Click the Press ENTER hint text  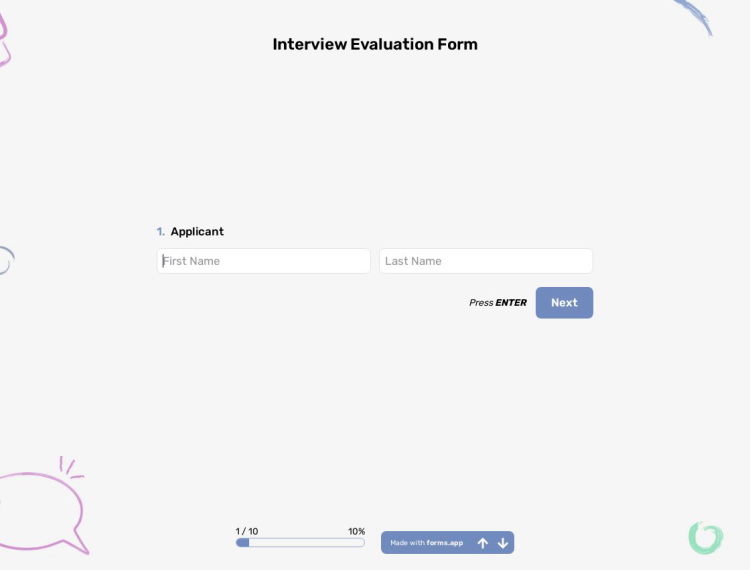[498, 303]
